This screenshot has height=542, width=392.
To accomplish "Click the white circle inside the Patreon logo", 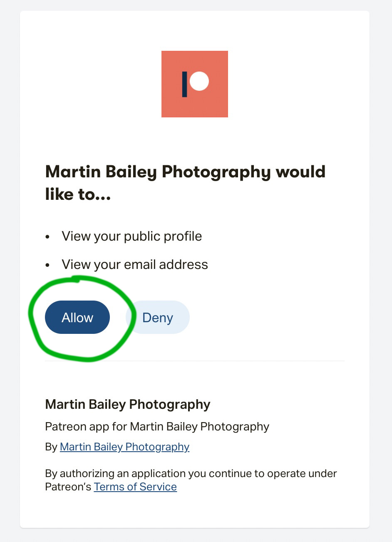I will (199, 81).
